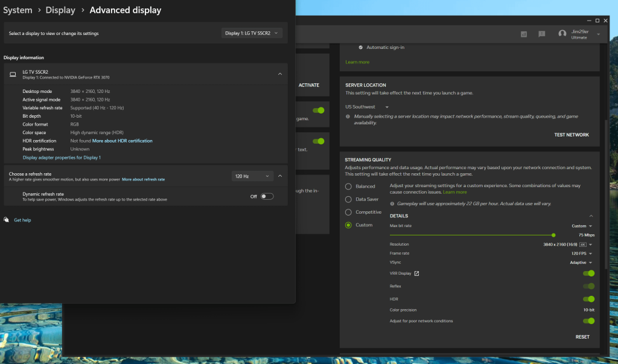
Task: Open Display adapter properties for Display 1
Action: (62, 158)
